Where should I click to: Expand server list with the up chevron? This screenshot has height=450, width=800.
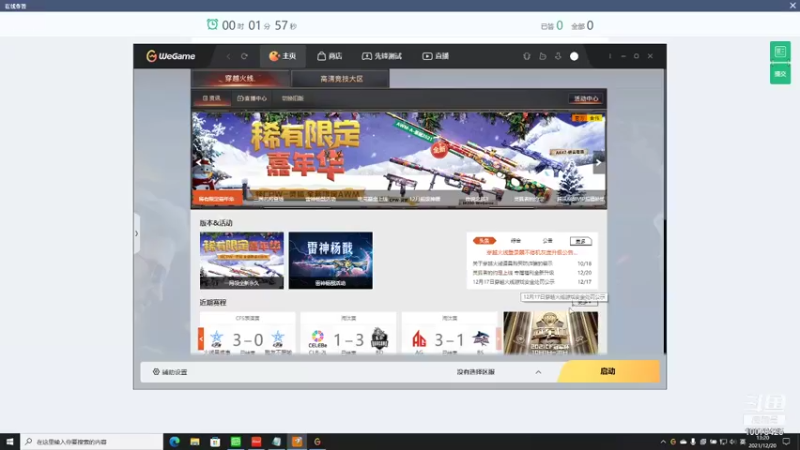pyautogui.click(x=538, y=372)
